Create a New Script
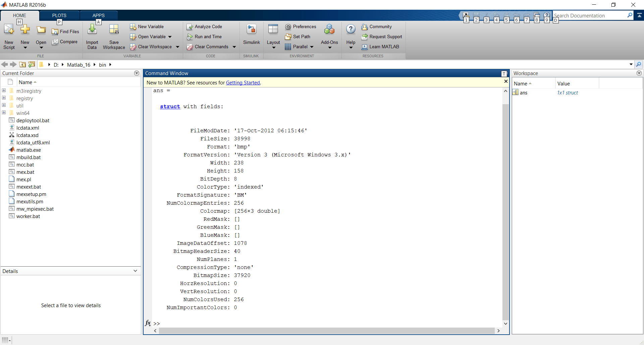This screenshot has height=345, width=644. click(9, 37)
